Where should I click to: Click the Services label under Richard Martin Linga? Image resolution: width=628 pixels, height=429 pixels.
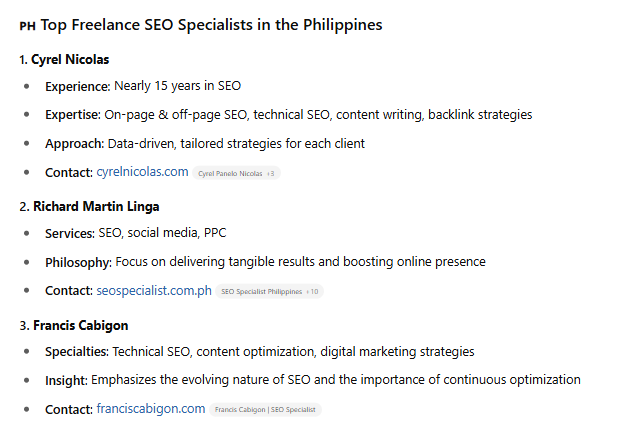[70, 233]
